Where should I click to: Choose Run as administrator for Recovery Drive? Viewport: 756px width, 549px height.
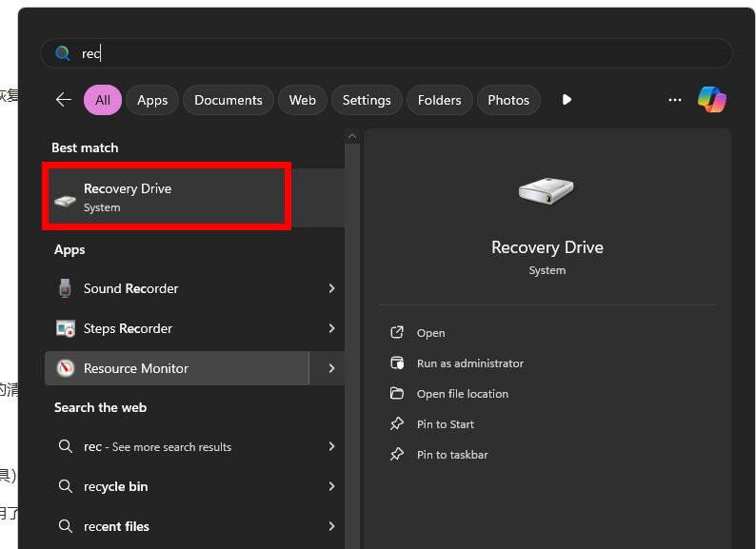[469, 363]
